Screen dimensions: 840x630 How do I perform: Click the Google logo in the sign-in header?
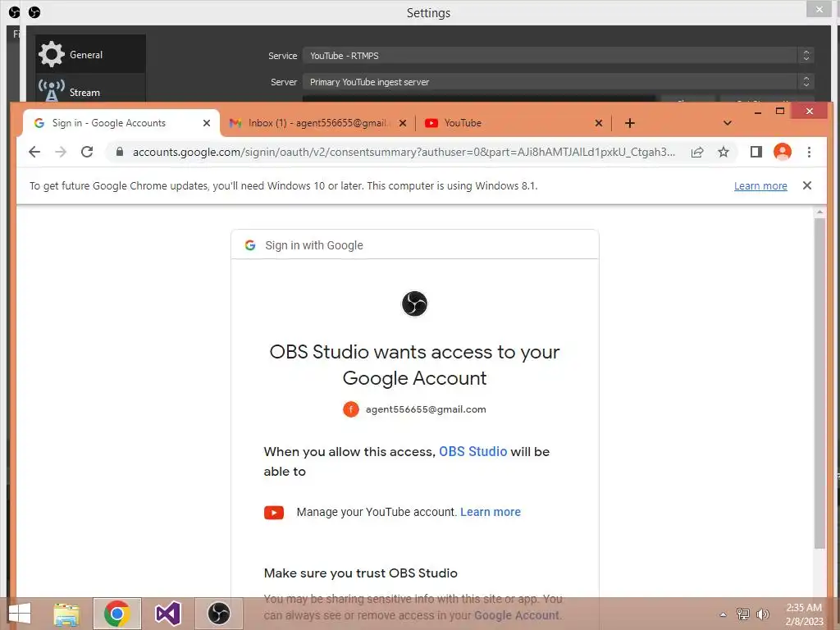[250, 245]
